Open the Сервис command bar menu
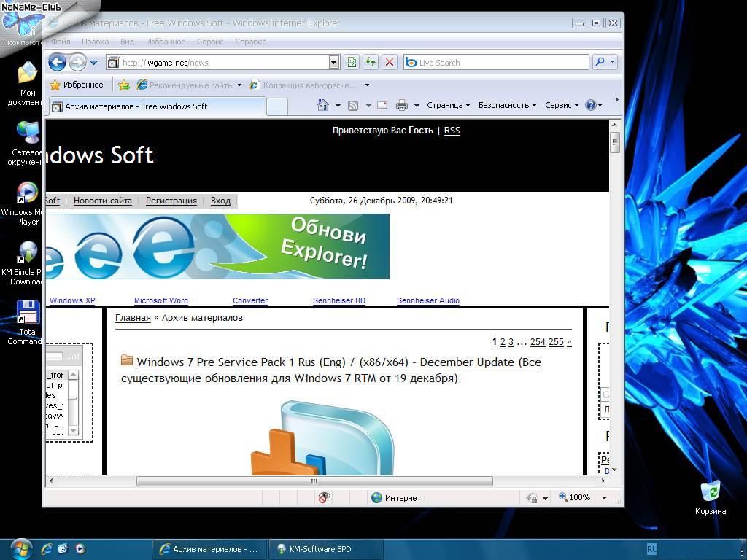This screenshot has width=747, height=560. pos(562,105)
